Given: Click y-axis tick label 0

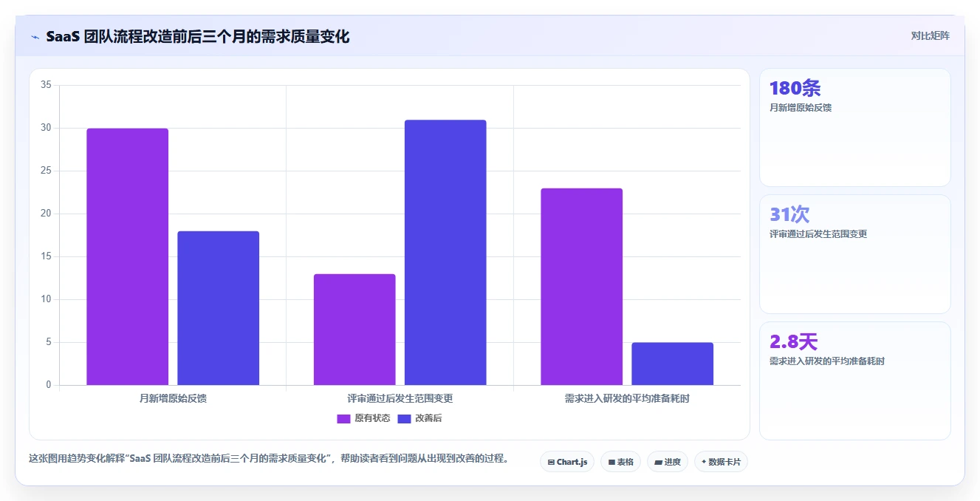Looking at the screenshot, I should [49, 385].
